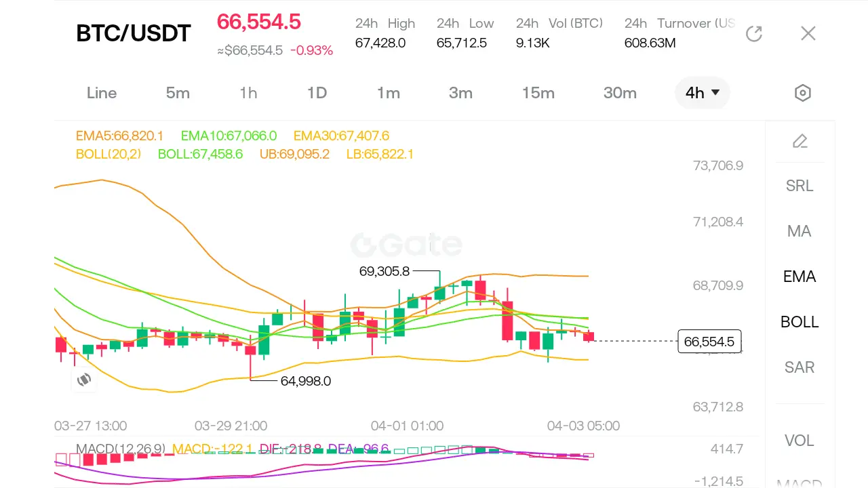Viewport: 868px width, 488px height.
Task: Click the LB:65,822.1 legend value
Action: pos(380,154)
